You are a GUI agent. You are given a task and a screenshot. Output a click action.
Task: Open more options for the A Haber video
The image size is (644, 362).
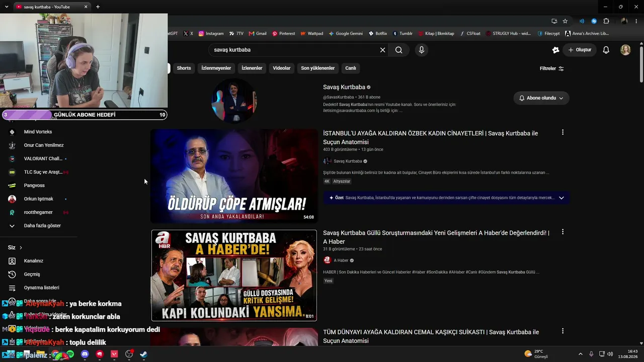[x=562, y=232]
